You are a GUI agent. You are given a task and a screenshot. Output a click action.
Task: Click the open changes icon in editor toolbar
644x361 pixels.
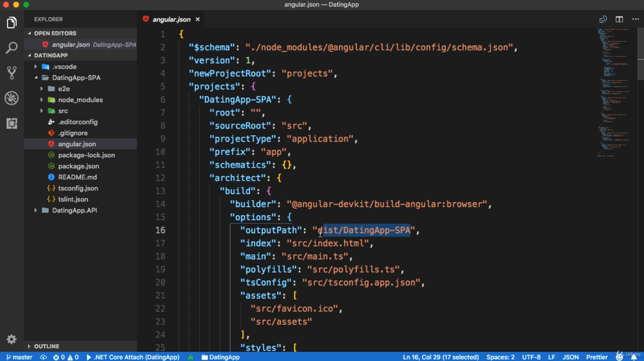pos(603,19)
